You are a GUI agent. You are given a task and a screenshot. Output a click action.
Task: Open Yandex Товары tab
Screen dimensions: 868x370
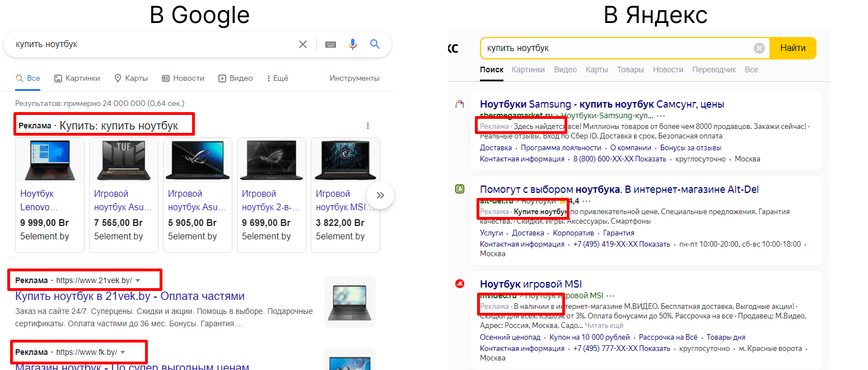[x=631, y=70]
